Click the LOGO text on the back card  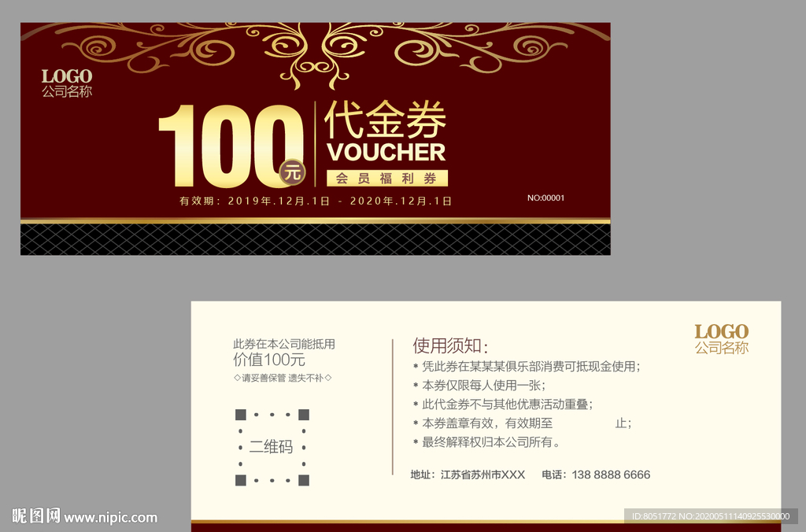722,331
